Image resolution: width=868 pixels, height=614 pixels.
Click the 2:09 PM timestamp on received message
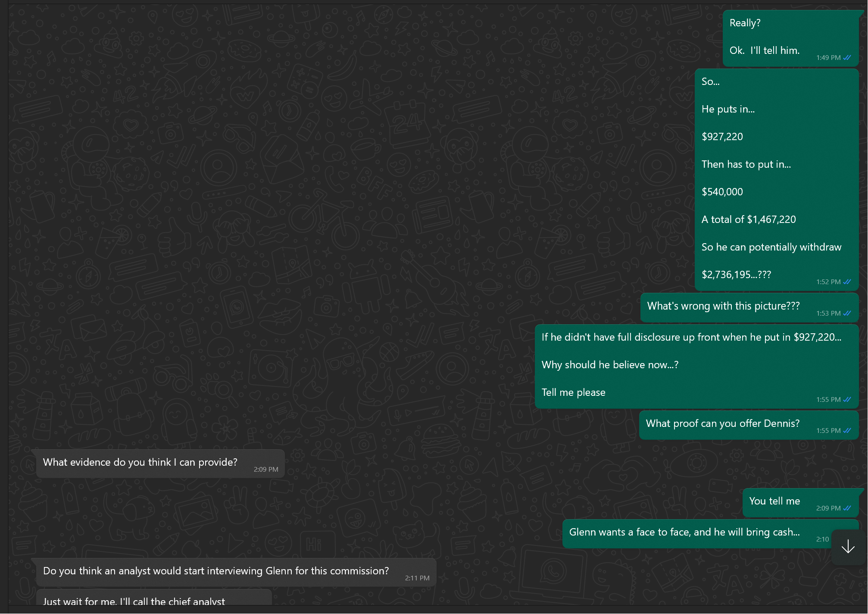click(265, 470)
